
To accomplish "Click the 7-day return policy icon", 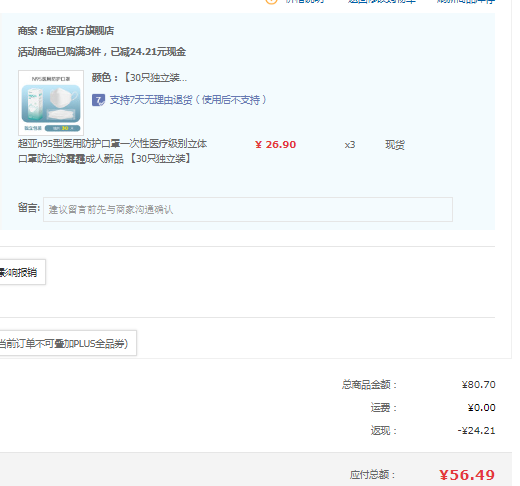I will (x=98, y=100).
